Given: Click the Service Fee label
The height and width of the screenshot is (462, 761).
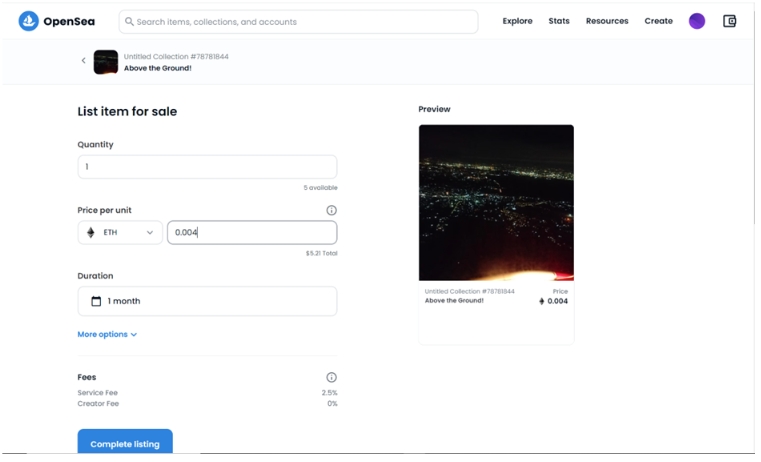Looking at the screenshot, I should (98, 393).
